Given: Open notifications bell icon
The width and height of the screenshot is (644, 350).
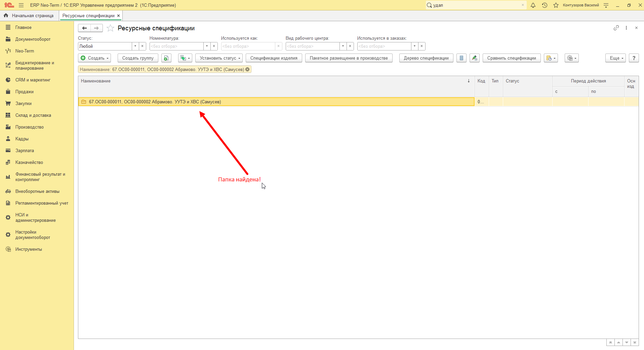Looking at the screenshot, I should 533,5.
